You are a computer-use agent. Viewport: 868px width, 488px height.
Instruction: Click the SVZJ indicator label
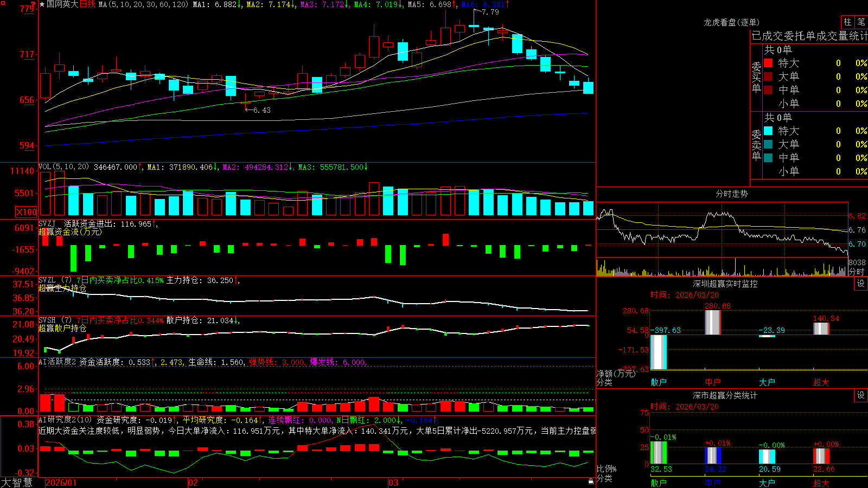(x=47, y=223)
